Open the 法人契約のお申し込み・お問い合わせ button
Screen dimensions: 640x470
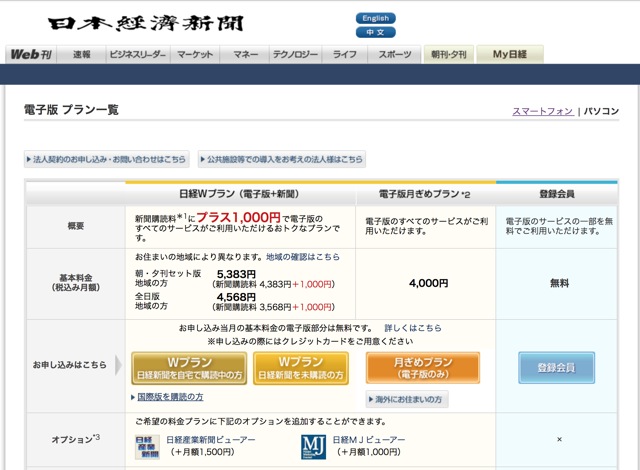point(107,159)
